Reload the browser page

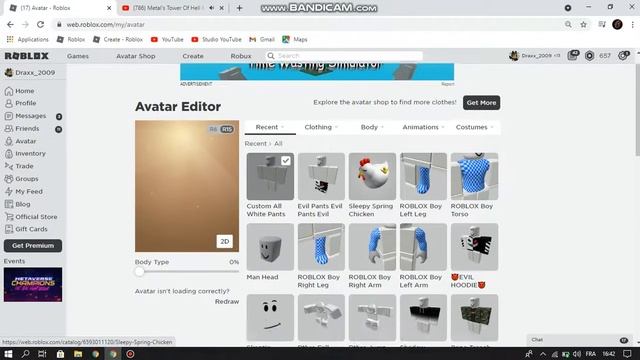tap(40, 24)
